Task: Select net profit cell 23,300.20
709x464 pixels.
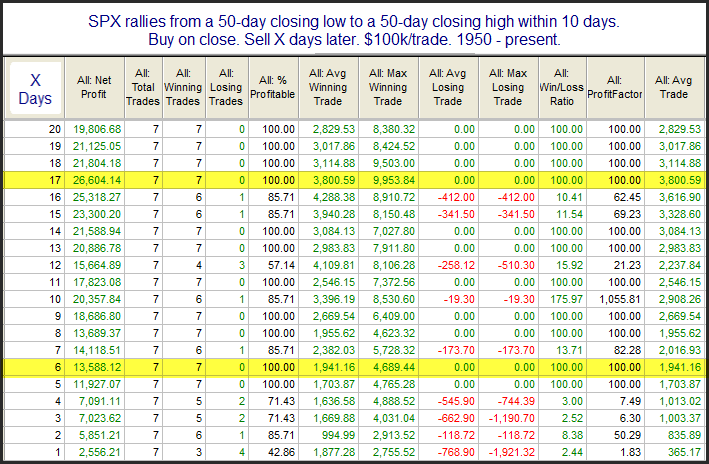Action: 97,214
